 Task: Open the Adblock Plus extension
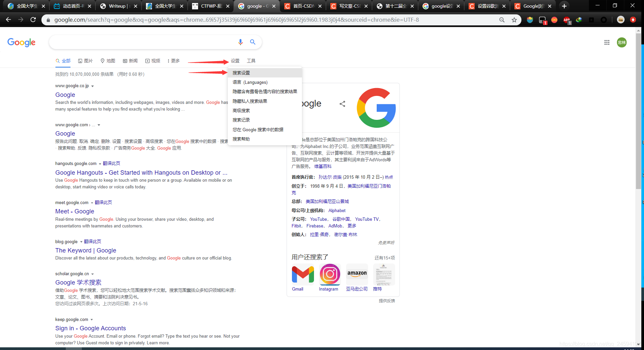[x=567, y=20]
